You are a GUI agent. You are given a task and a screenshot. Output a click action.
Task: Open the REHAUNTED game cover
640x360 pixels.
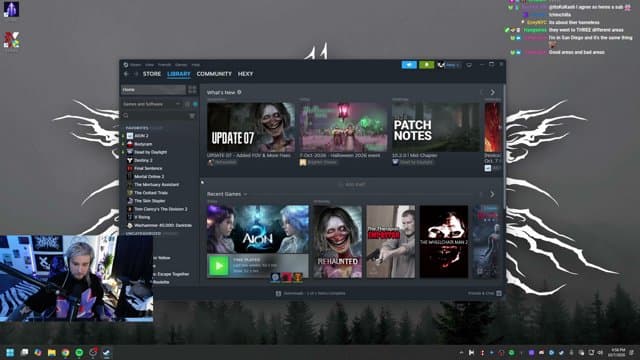(x=338, y=242)
